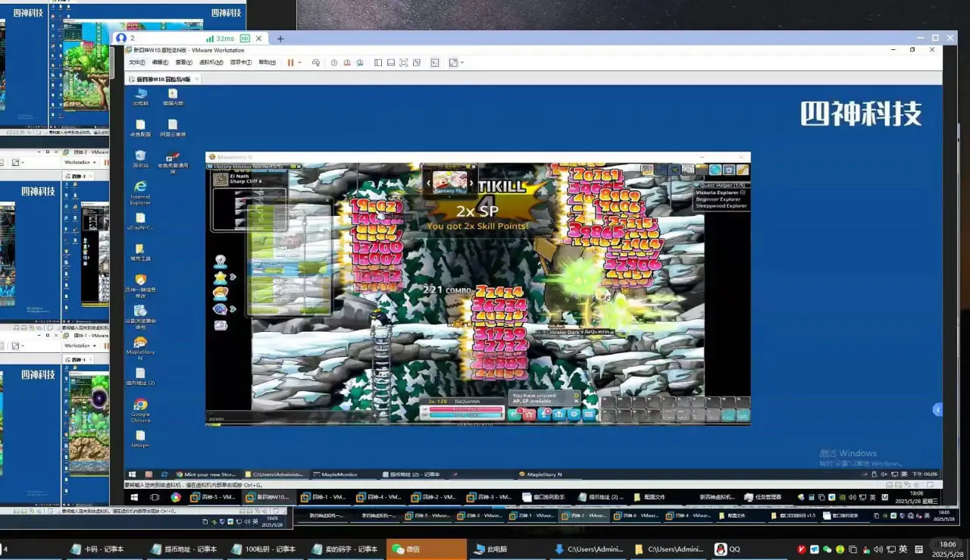Click Sleepywood Explorer in Quest Helper
Screen dimensions: 970x560
point(721,206)
